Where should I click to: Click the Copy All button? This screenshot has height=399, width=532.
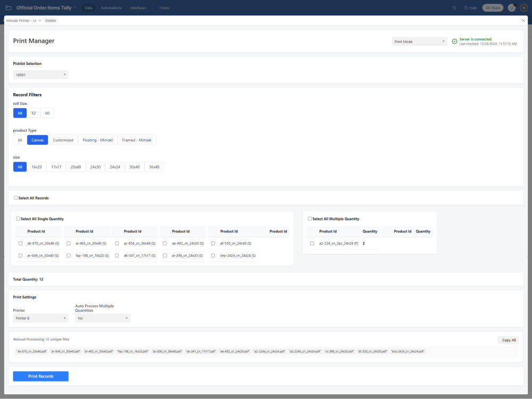point(508,340)
